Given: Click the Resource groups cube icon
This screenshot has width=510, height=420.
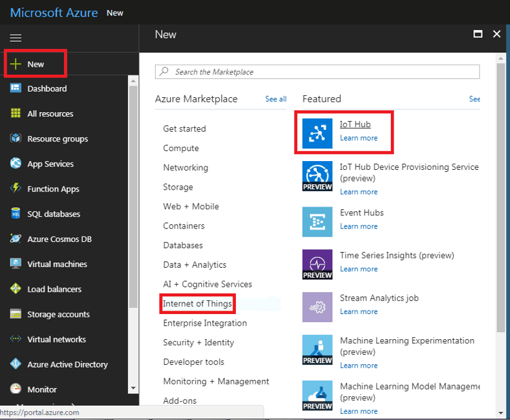Looking at the screenshot, I should (16, 138).
